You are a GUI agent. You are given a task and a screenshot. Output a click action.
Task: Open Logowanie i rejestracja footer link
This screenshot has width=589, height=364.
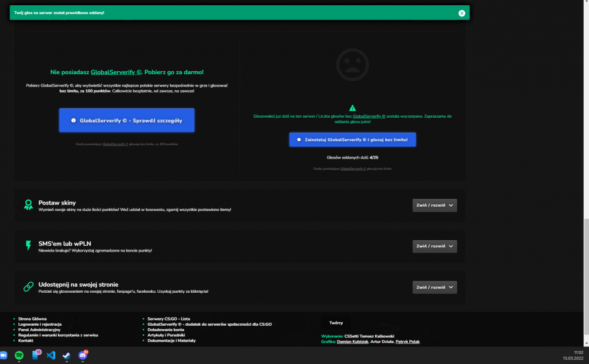pos(40,324)
